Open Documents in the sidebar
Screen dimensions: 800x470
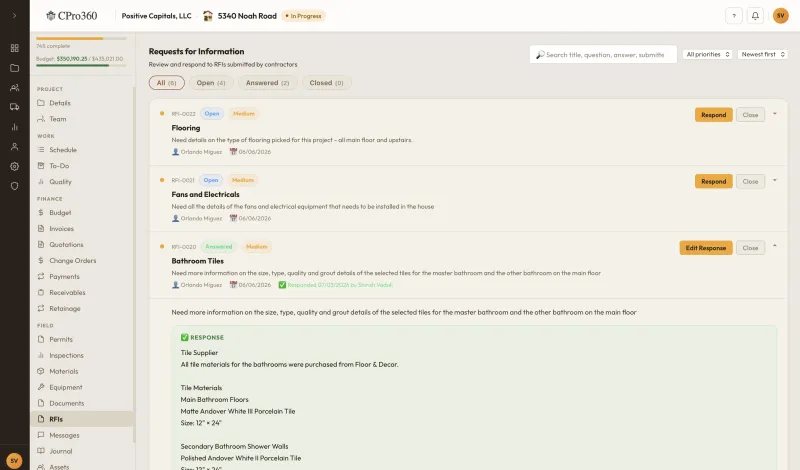[82, 403]
